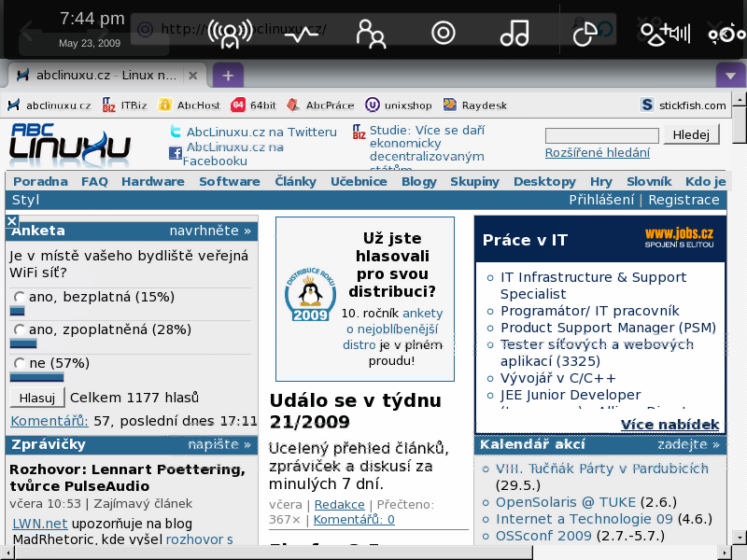Open 'Programátor/ IT pracovník' job link
This screenshot has height=560, width=747.
pos(590,311)
